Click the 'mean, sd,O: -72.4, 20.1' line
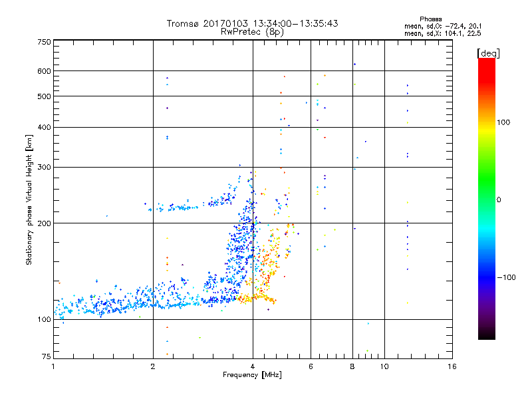Viewport: 532px width, 399px height. point(443,27)
